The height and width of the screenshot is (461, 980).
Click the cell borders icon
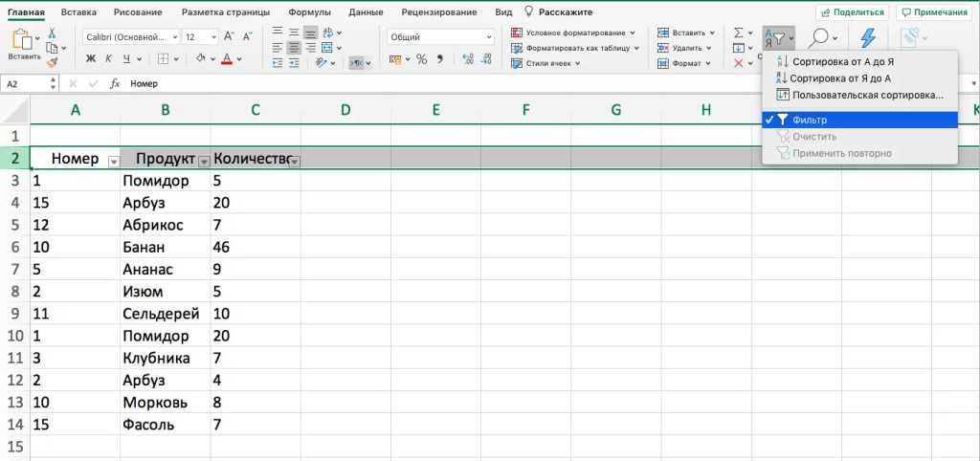(x=163, y=58)
